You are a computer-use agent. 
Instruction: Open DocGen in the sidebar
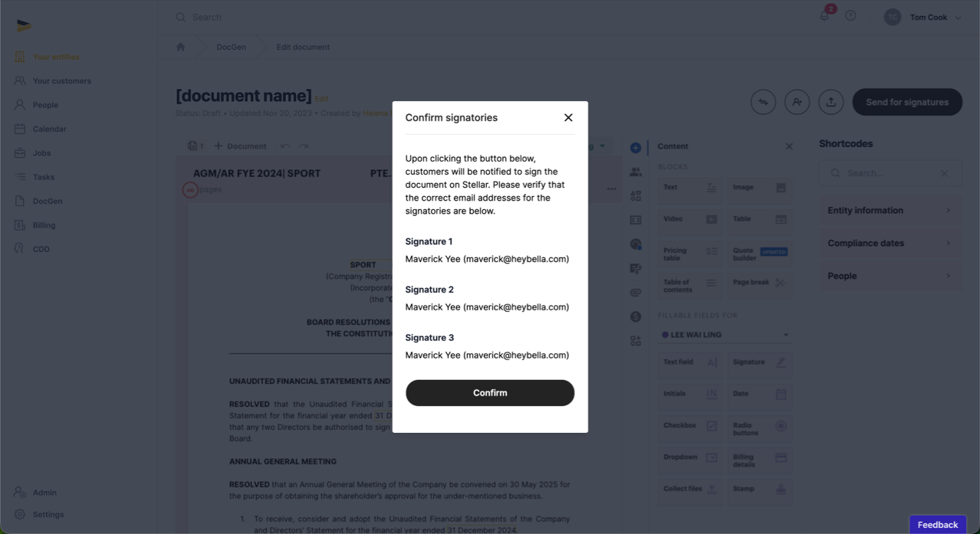tap(48, 201)
